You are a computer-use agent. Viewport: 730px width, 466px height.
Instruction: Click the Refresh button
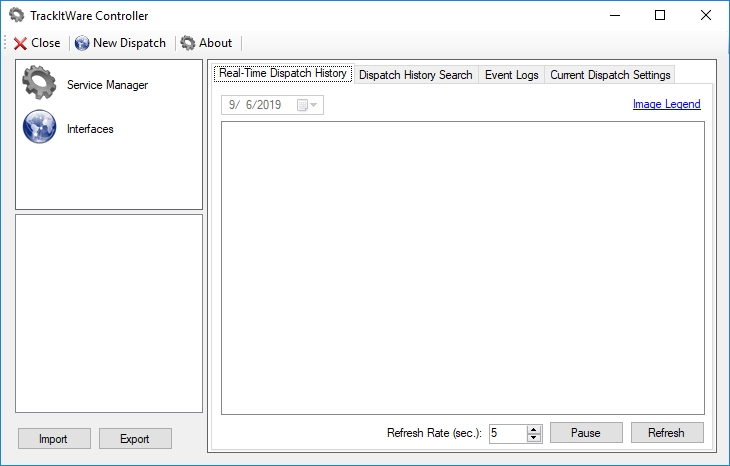667,433
